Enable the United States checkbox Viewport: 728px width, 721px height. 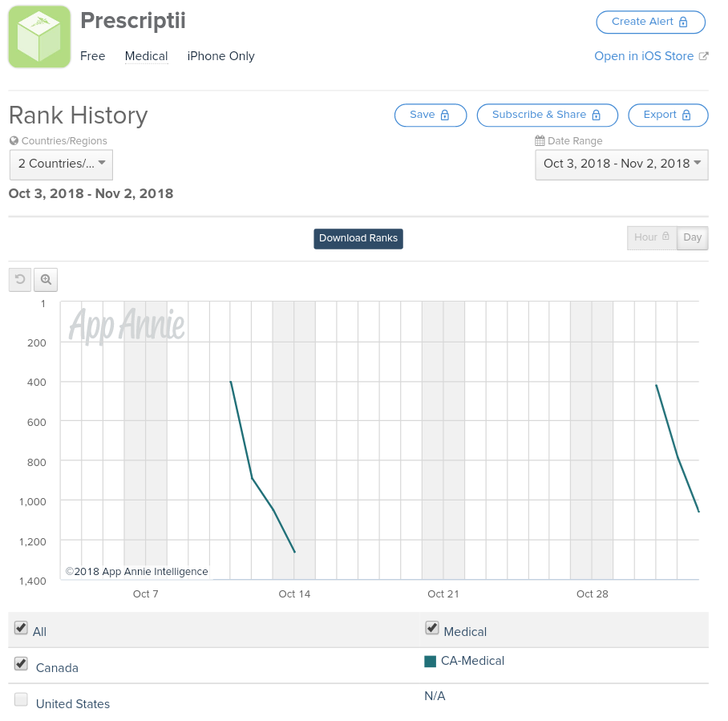pyautogui.click(x=21, y=700)
